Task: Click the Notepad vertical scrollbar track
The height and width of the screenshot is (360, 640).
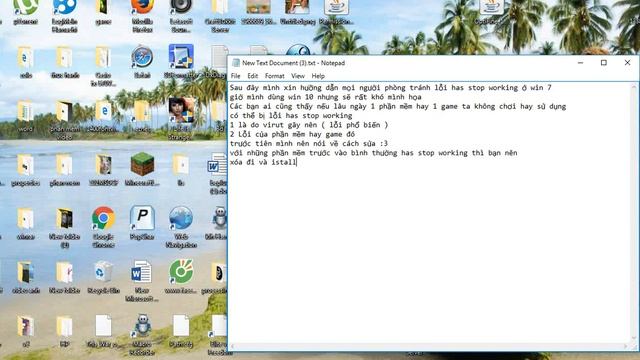Action: (x=634, y=212)
